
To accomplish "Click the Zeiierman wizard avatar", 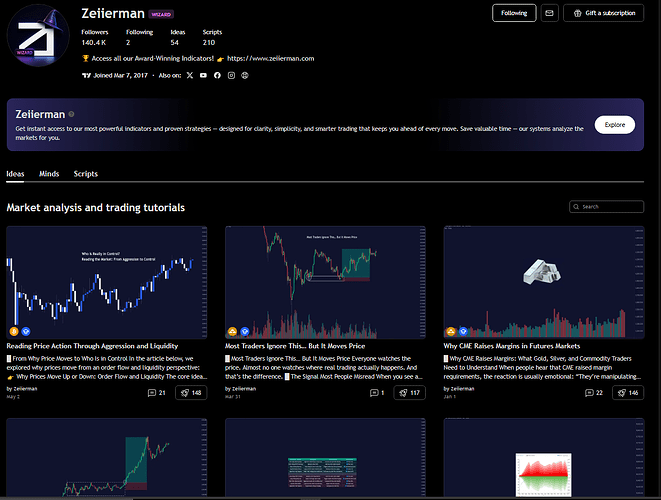I will point(38,35).
